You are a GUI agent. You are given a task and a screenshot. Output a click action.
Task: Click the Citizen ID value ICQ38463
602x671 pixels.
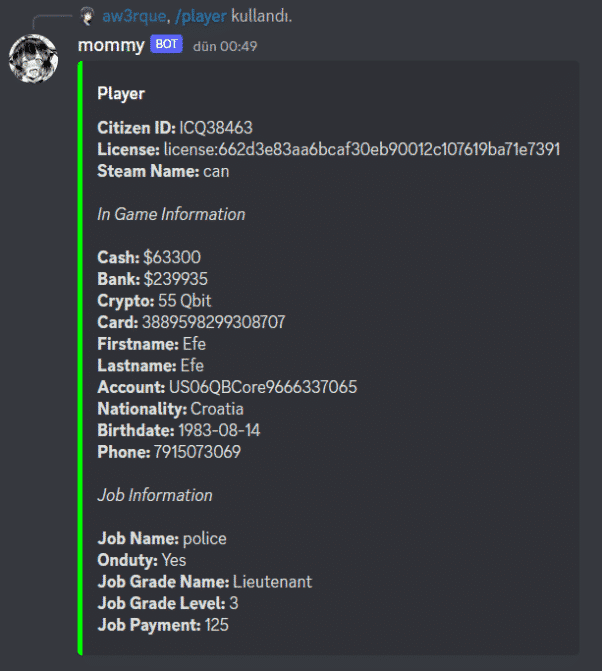pos(216,128)
